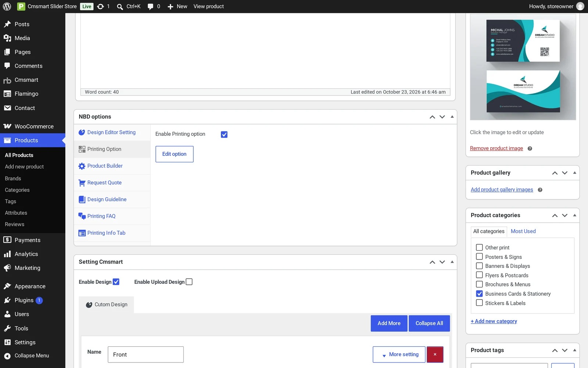The width and height of the screenshot is (588, 368).
Task: Click the New plus icon
Action: pos(170,7)
